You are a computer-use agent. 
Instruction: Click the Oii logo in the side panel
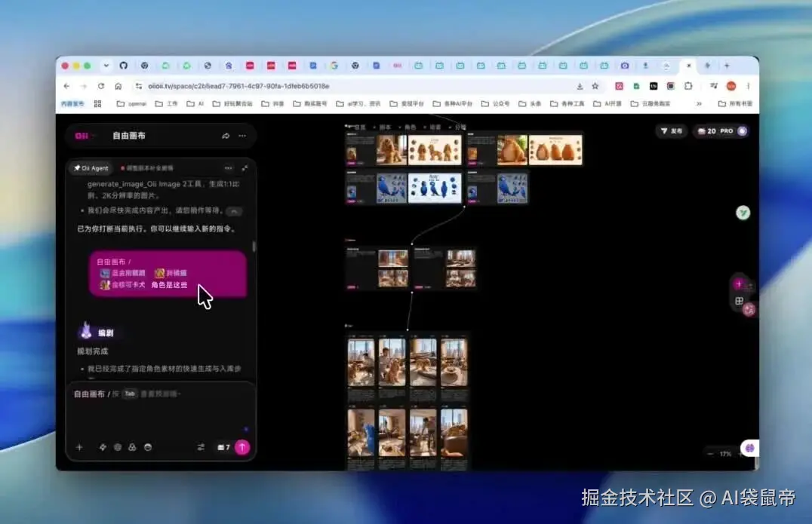coord(82,136)
